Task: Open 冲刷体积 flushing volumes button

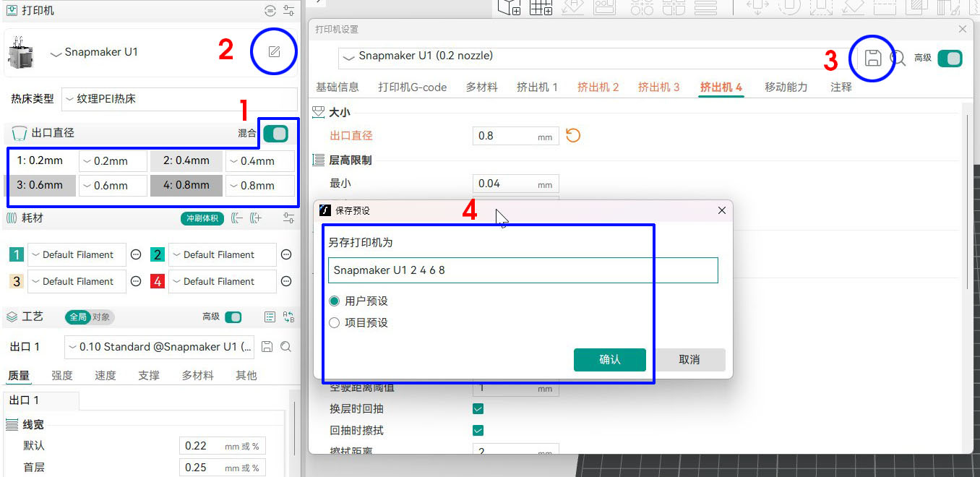Action: pyautogui.click(x=202, y=218)
